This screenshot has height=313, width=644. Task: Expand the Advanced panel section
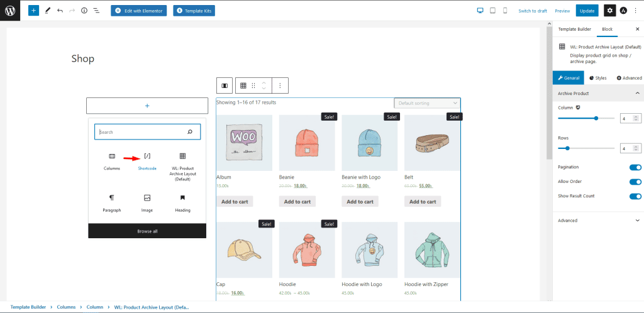tap(597, 221)
